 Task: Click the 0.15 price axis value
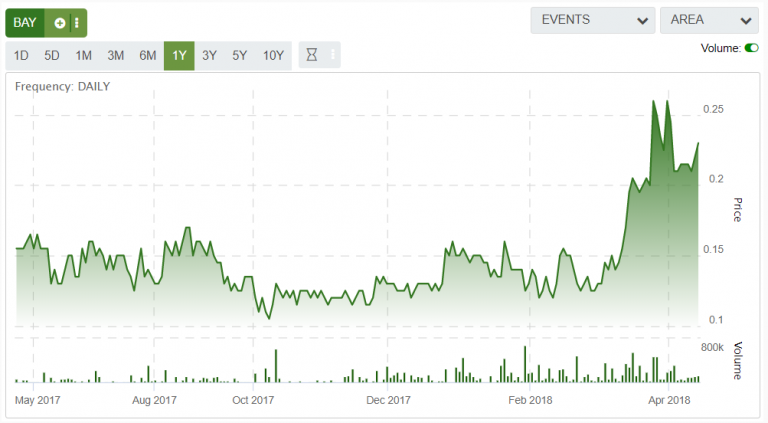713,249
